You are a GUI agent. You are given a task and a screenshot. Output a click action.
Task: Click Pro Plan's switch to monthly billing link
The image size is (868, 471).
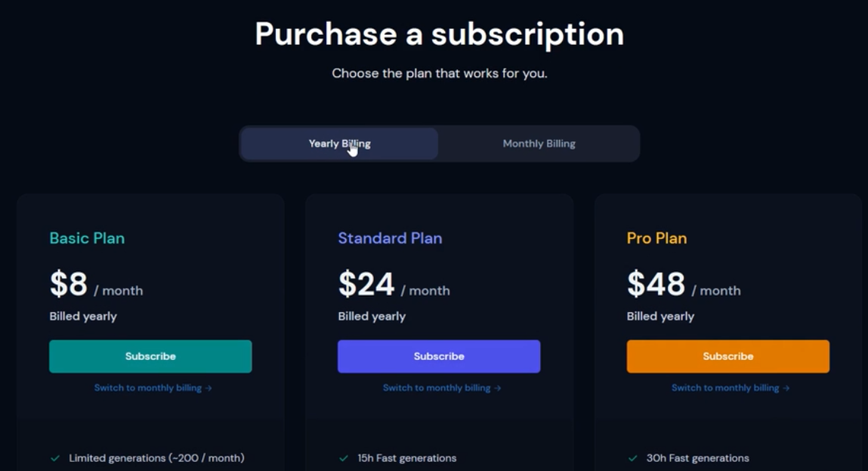click(730, 388)
